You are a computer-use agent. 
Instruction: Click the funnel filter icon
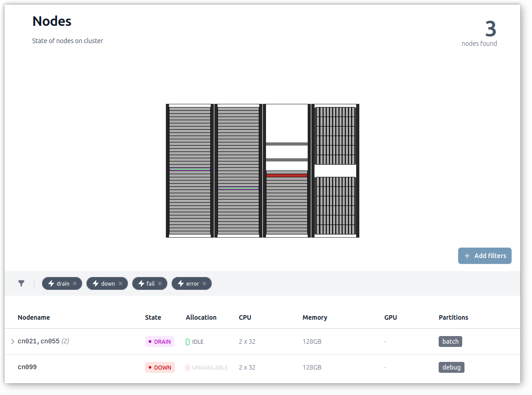21,283
